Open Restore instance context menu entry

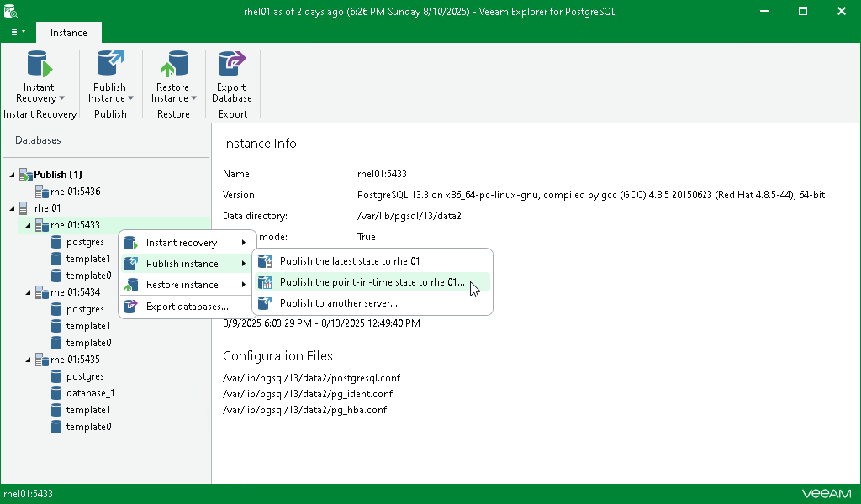(x=188, y=285)
